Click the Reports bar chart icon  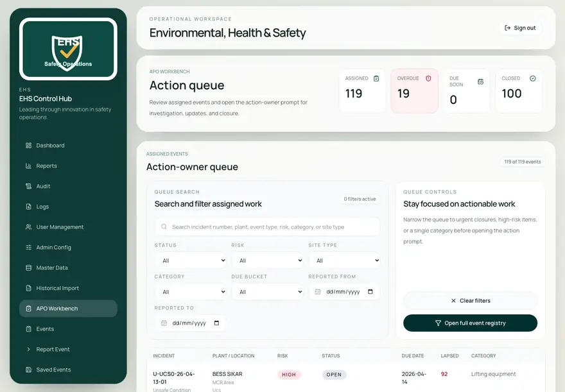[x=28, y=166]
